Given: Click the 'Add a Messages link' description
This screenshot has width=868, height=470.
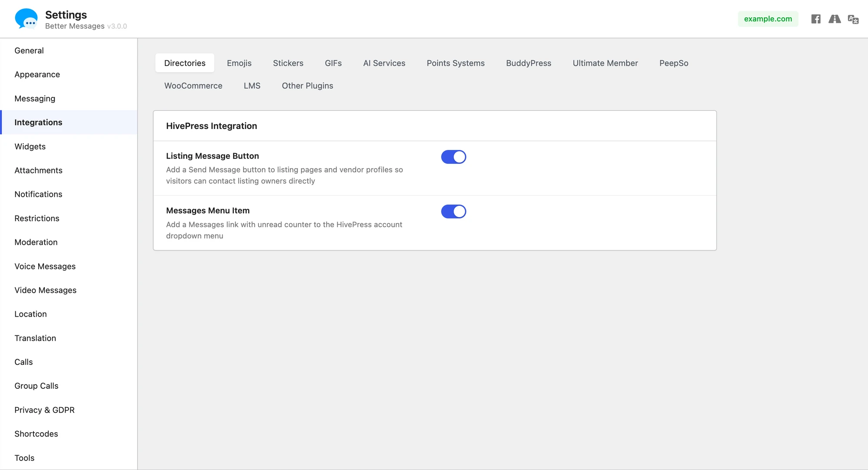Looking at the screenshot, I should click(284, 230).
